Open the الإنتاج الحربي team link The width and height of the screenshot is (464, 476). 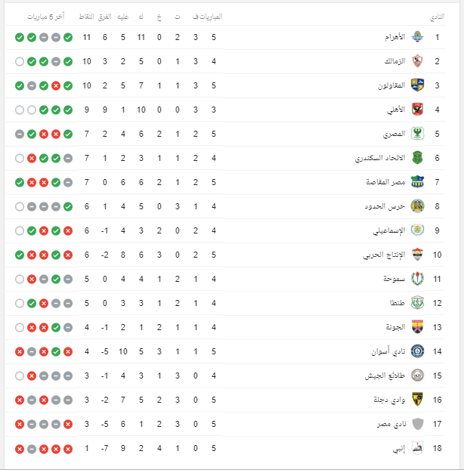click(x=384, y=255)
